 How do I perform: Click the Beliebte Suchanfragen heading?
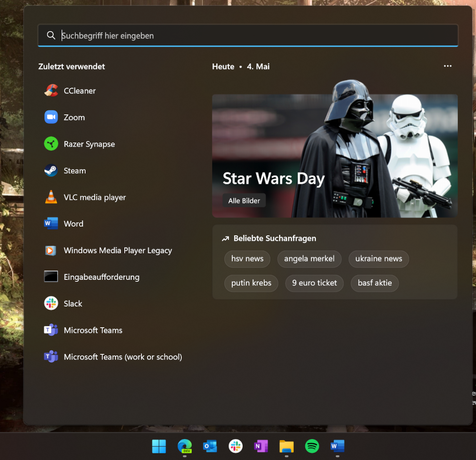(x=275, y=239)
